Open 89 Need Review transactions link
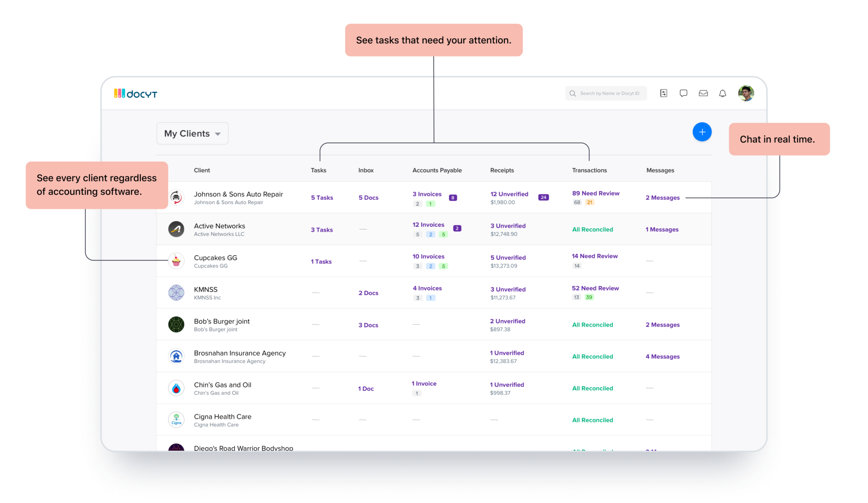Viewport: 868px width, 503px height. 595,193
